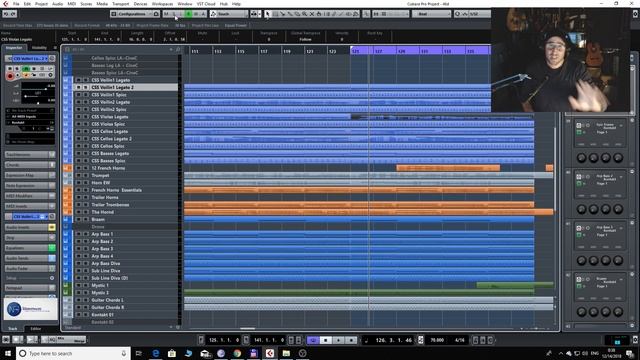Click the Record transport button
The image size is (640, 360).
pyautogui.click(x=351, y=340)
